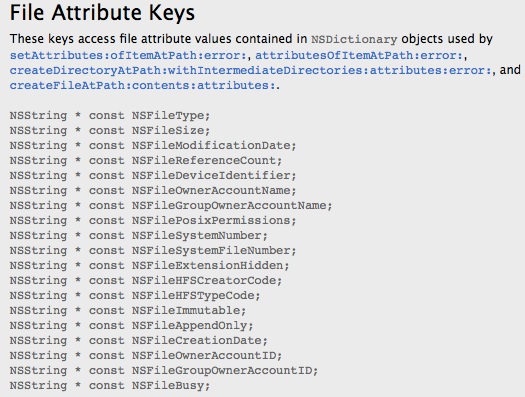
Task: Click the NSFileAppendOnly constant line
Action: click(x=132, y=326)
